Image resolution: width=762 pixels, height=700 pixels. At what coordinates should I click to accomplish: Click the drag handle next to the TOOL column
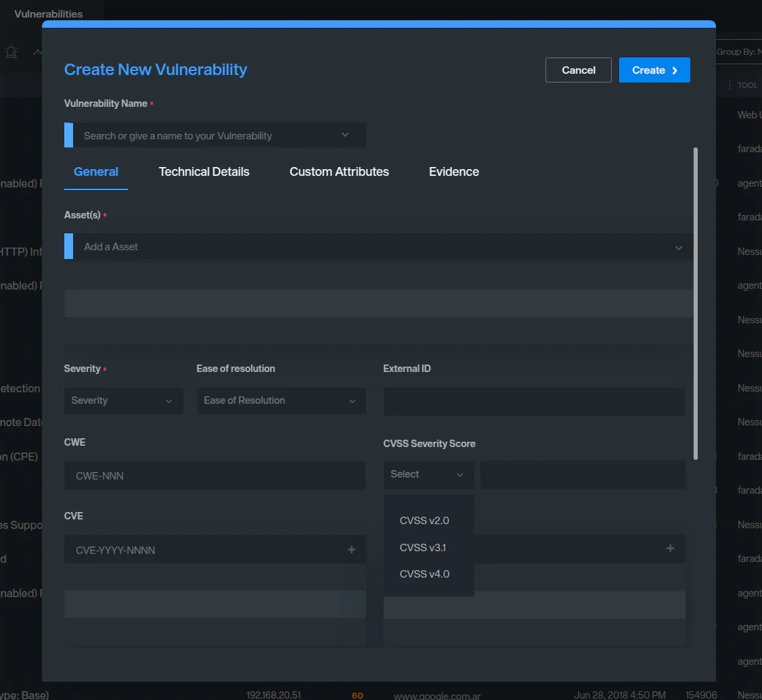pyautogui.click(x=730, y=85)
